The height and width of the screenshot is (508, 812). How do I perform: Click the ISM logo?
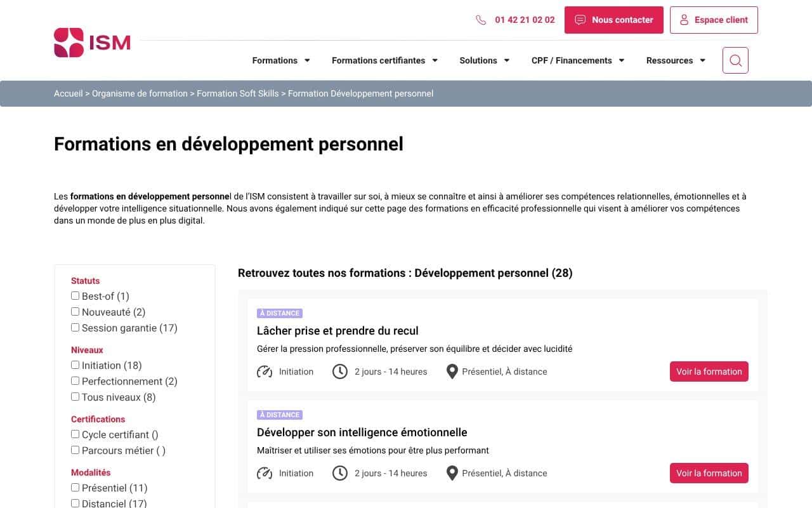pyautogui.click(x=92, y=43)
